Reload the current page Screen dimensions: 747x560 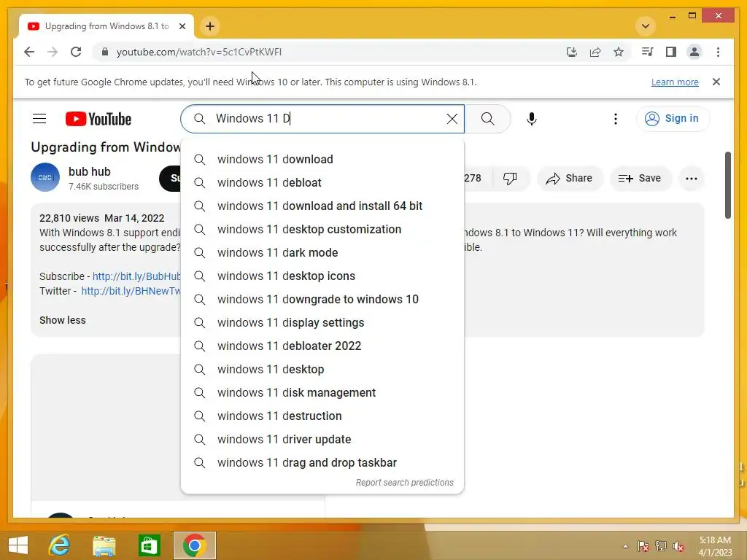(76, 52)
